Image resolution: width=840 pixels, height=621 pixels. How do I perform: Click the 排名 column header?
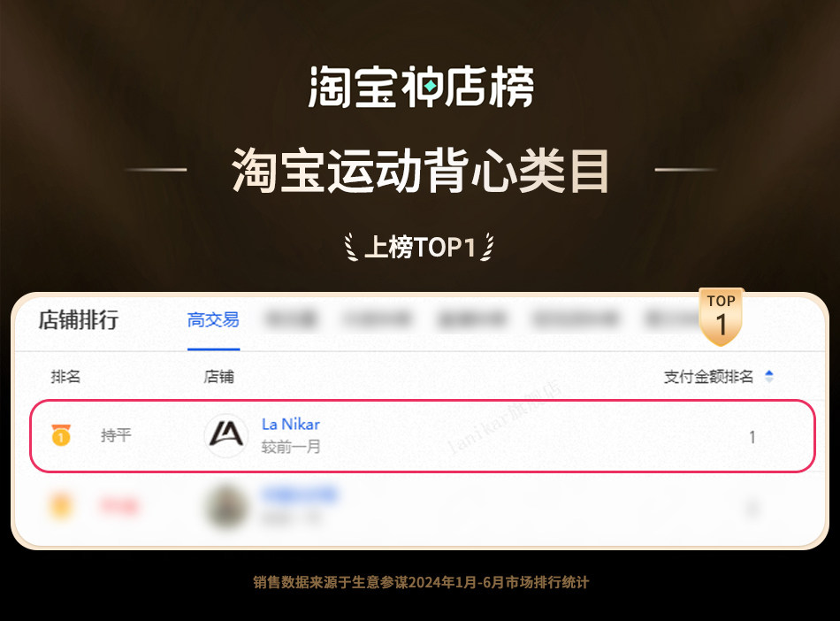(65, 377)
